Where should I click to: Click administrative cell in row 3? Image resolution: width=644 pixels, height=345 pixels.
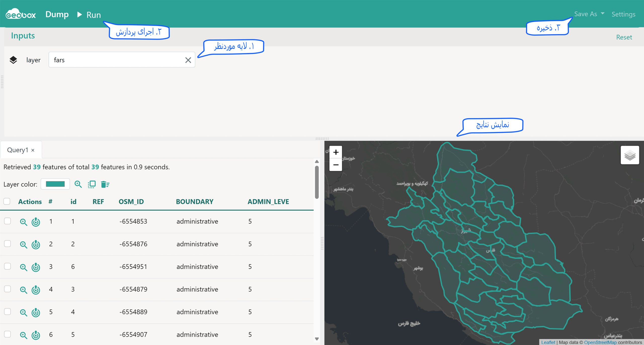tap(197, 266)
